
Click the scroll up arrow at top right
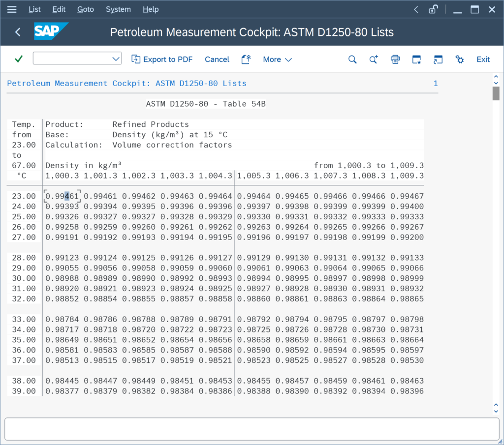tap(496, 77)
